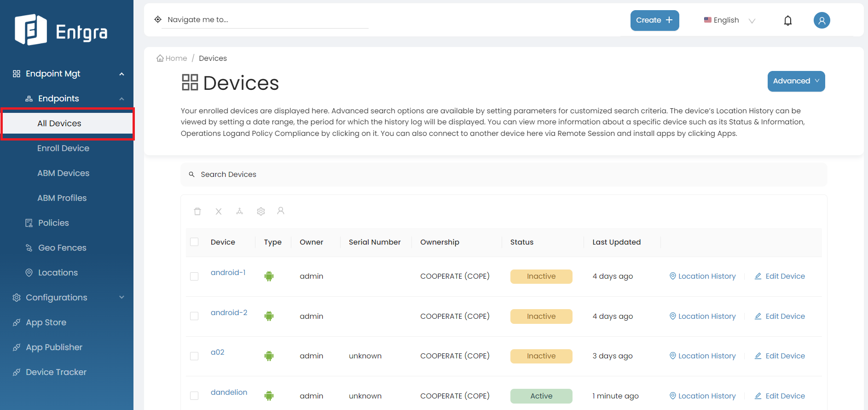Viewport: 868px width, 410px height.
Task: Click the Entgra logo
Action: 61,30
